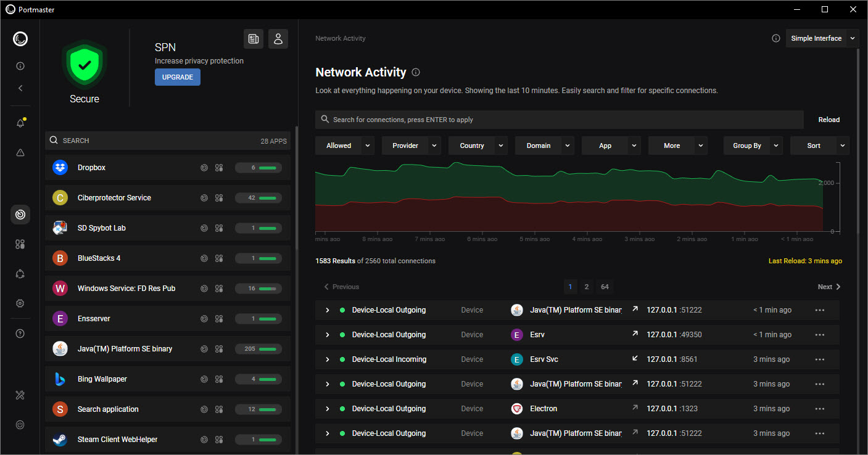Open three-dot menu for Esrv Svc row

tap(819, 359)
